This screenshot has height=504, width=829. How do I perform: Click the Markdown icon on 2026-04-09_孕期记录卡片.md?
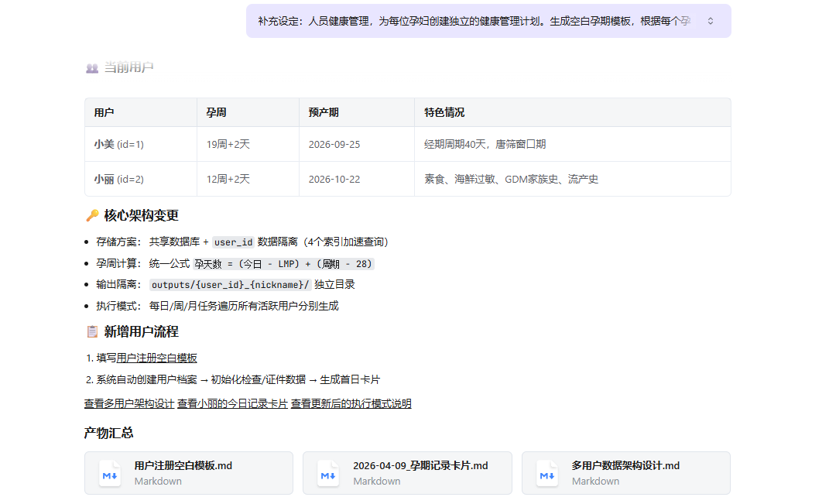click(x=328, y=473)
